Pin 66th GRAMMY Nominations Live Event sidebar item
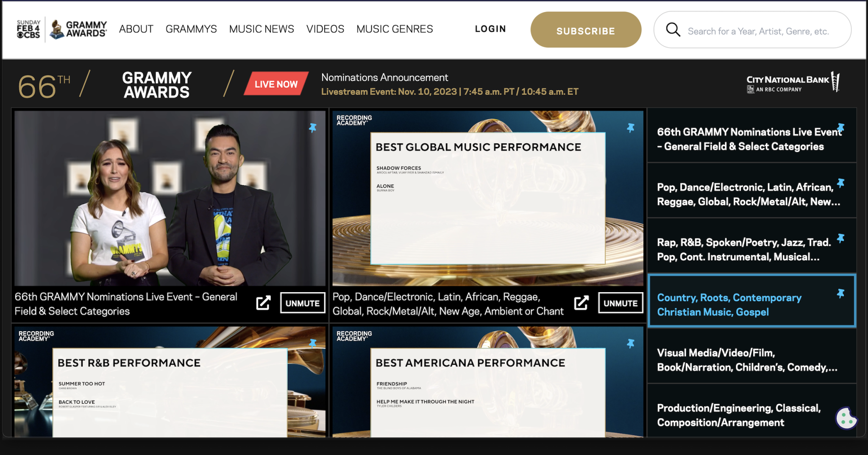Screen dimensions: 868x455 841,128
